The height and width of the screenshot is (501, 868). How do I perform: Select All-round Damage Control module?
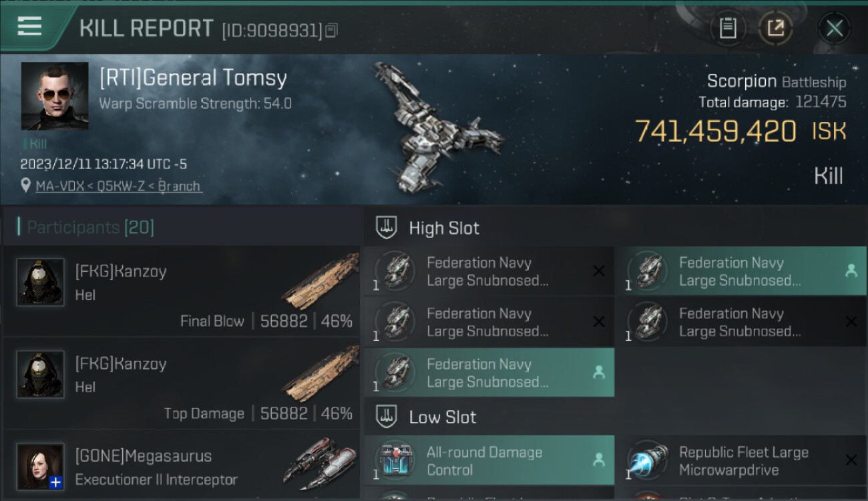[489, 461]
